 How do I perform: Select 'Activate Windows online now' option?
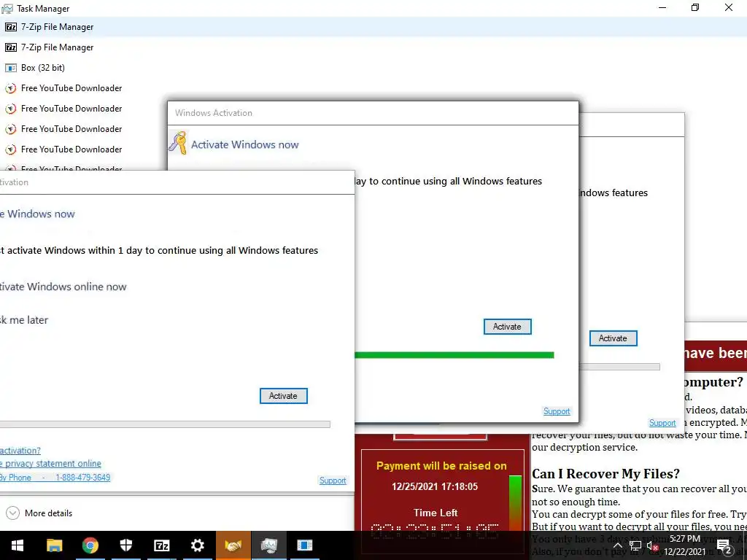tap(63, 287)
